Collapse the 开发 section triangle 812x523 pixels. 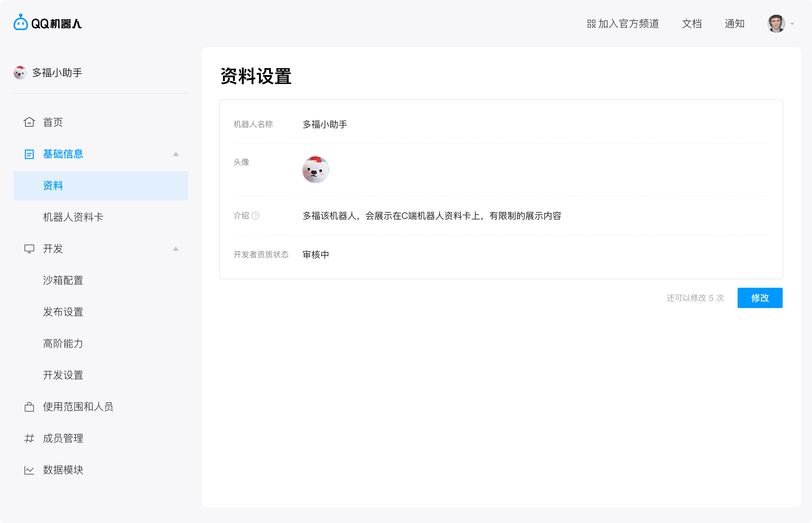(x=176, y=249)
